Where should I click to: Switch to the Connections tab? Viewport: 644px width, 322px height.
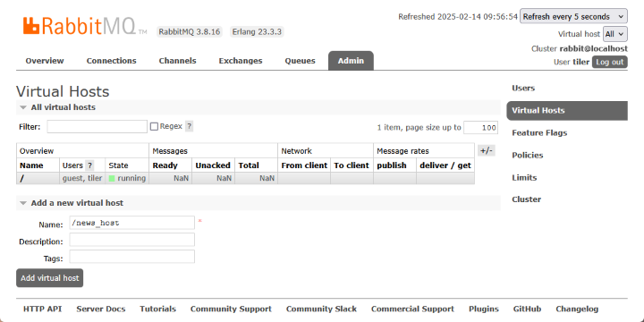(x=111, y=61)
